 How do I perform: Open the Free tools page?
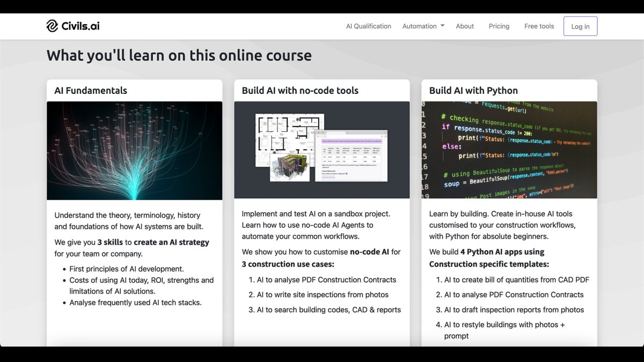pos(539,26)
